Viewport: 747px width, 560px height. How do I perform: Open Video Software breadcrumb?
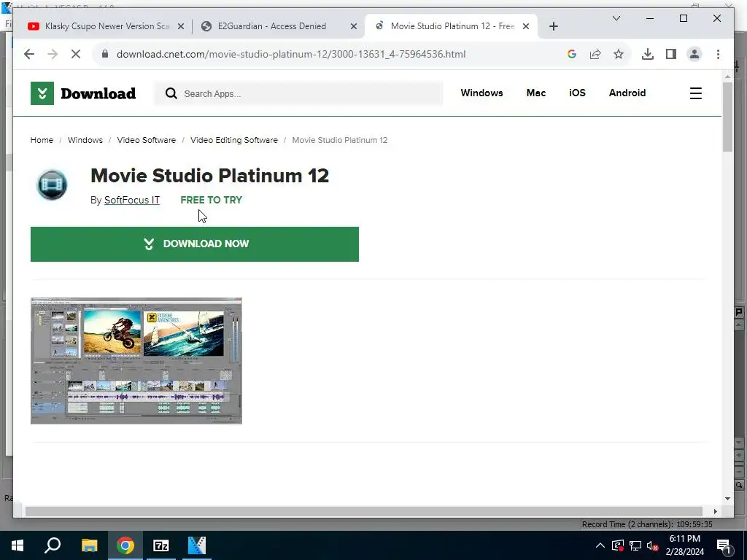pos(146,140)
